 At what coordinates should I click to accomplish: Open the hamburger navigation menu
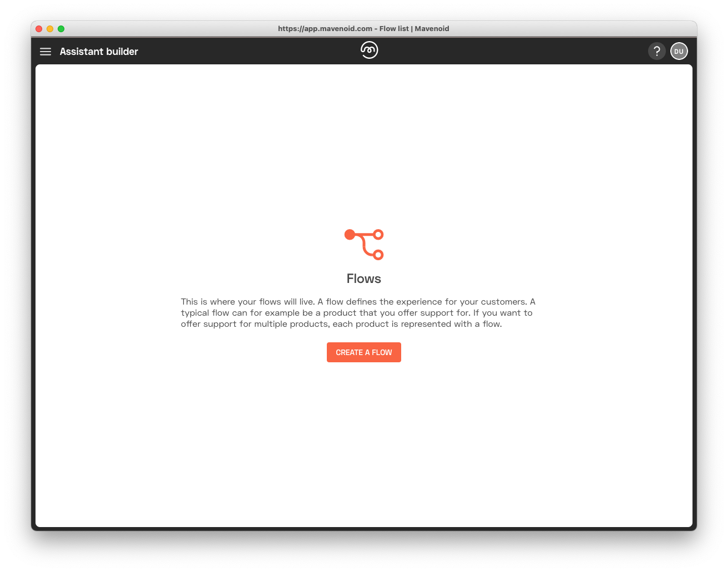[46, 52]
